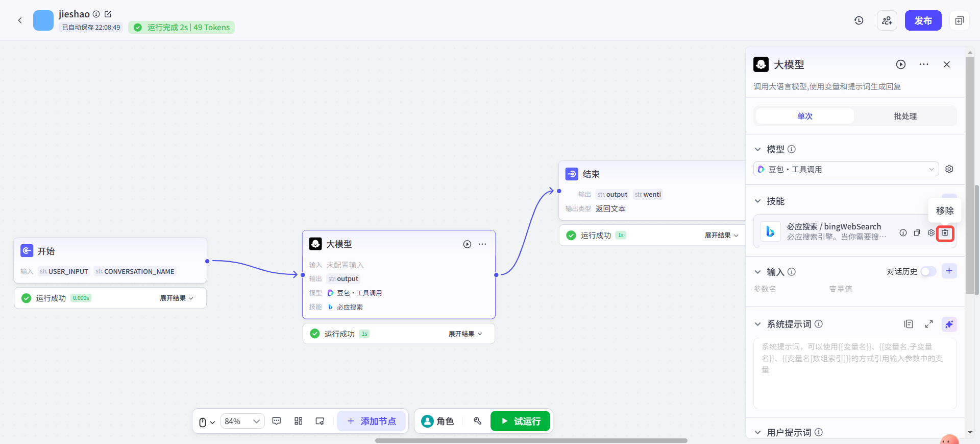
Task: Click info icon beside 模型
Action: click(x=792, y=149)
